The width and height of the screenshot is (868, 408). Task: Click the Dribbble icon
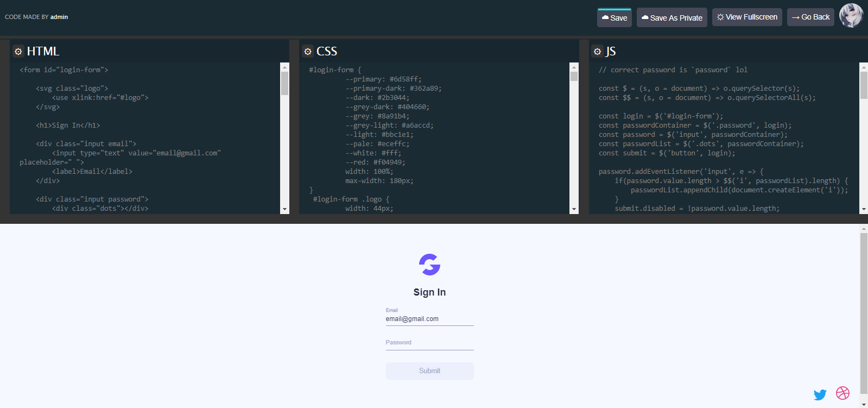(842, 393)
